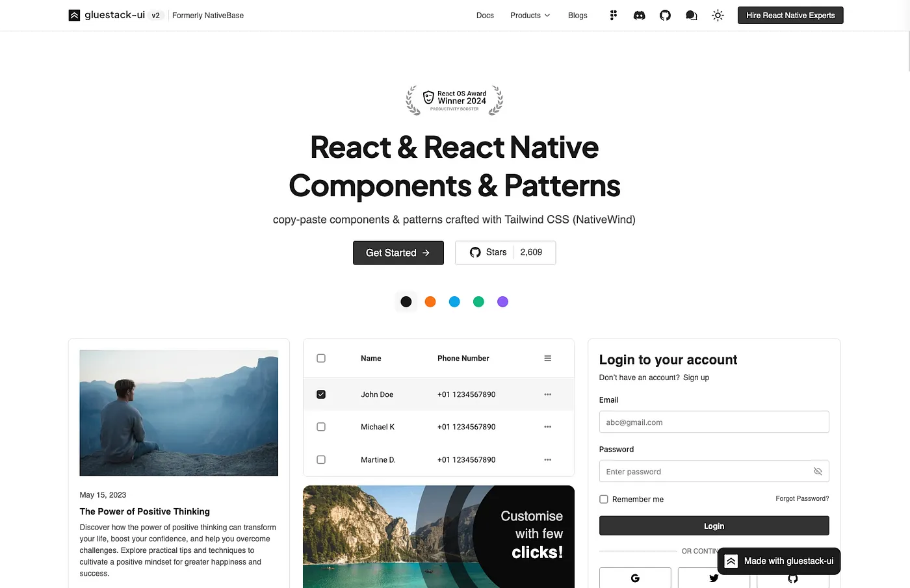Check the Remember me checkbox
The image size is (910, 588).
tap(603, 499)
